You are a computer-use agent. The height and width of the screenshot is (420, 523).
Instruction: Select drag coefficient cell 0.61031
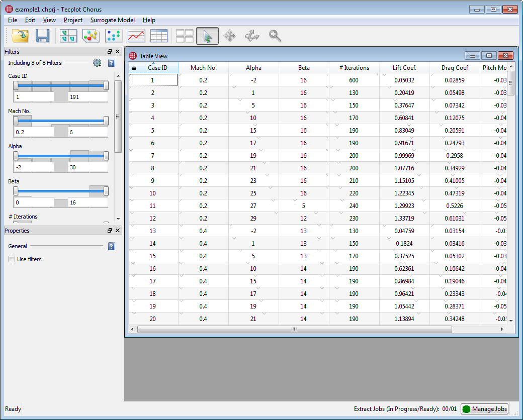455,219
